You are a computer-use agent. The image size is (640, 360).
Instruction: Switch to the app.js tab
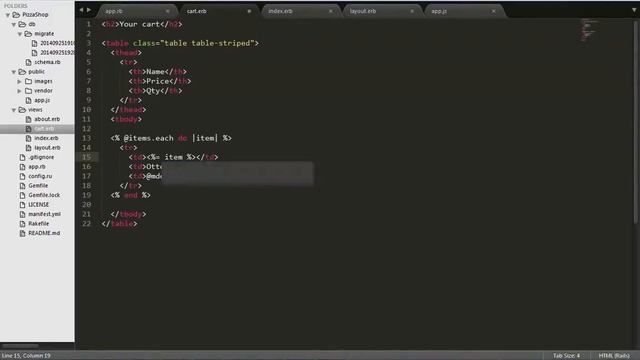[x=439, y=11]
